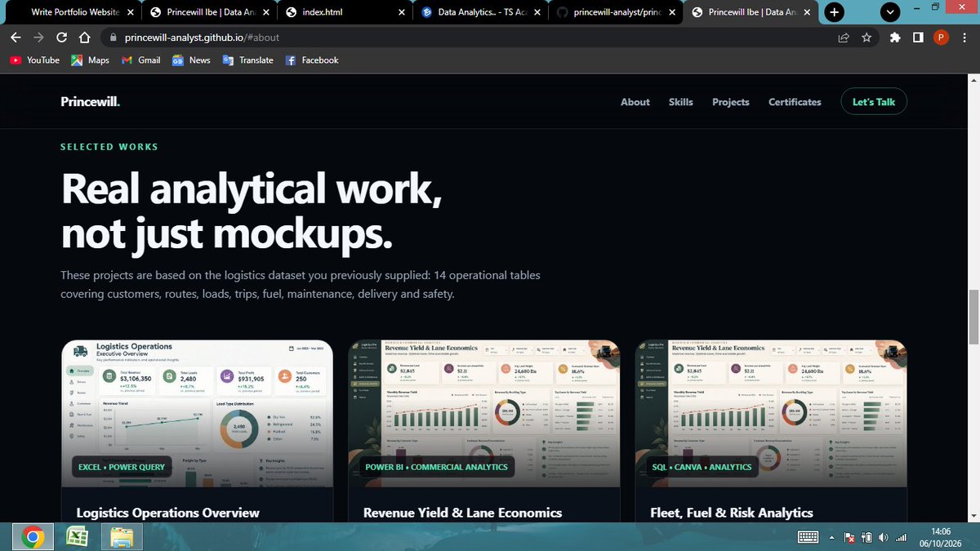Open the Facebook bookmark
Image resolution: width=980 pixels, height=551 pixels.
point(311,60)
